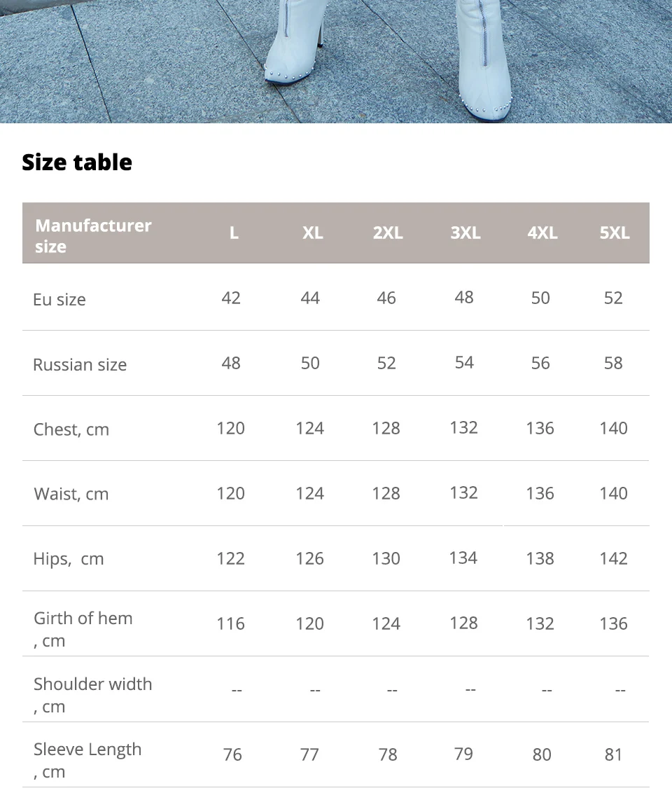Click the Girth of hem row label
The image size is (672, 807).
point(83,629)
